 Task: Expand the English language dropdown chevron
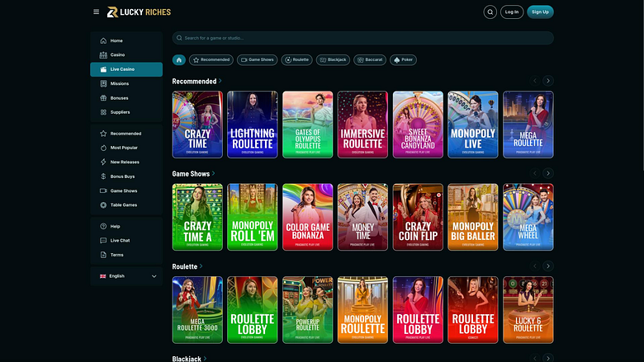tap(154, 276)
